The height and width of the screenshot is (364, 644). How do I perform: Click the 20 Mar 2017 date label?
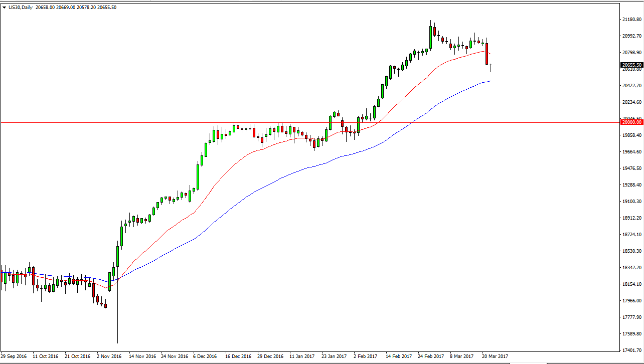coord(495,356)
